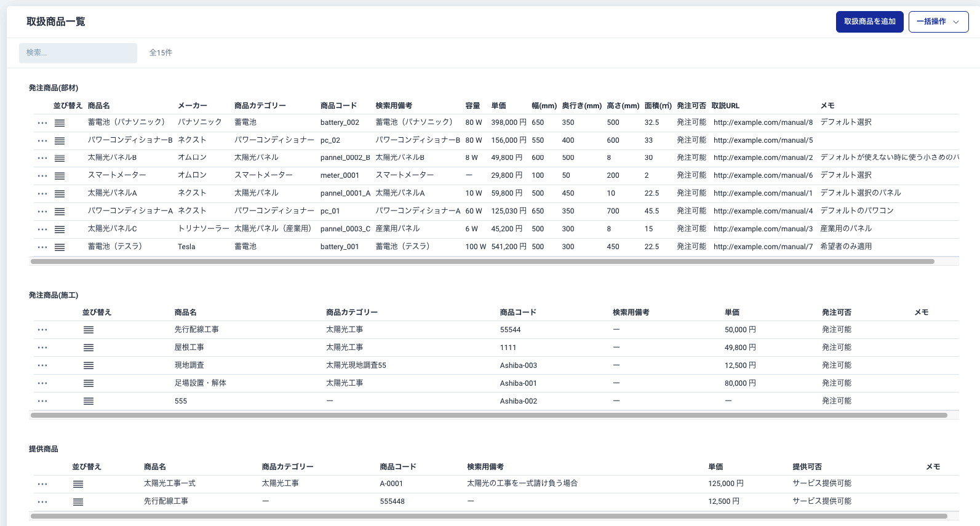Click reorder handle for 太陽光パネルC
980x526 pixels.
point(60,229)
